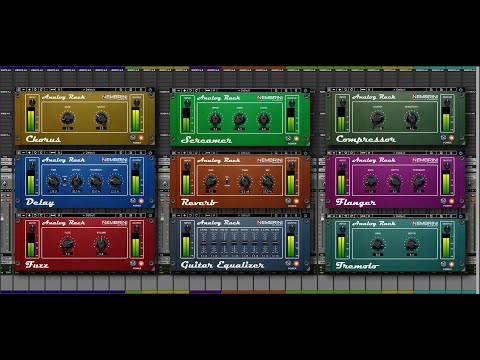Viewport: 480px width, 360px height.
Task: Toggle the Guitar Equalizer power button
Action: (x=296, y=264)
